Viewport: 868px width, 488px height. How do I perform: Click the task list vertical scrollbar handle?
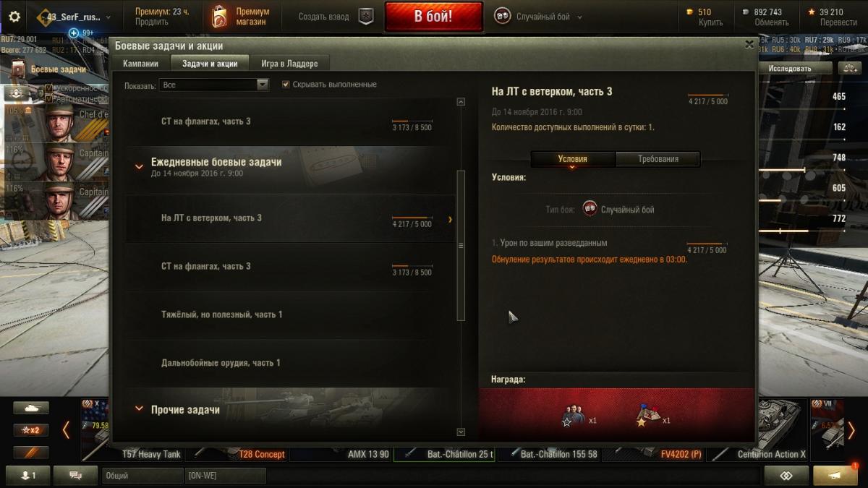(461, 246)
